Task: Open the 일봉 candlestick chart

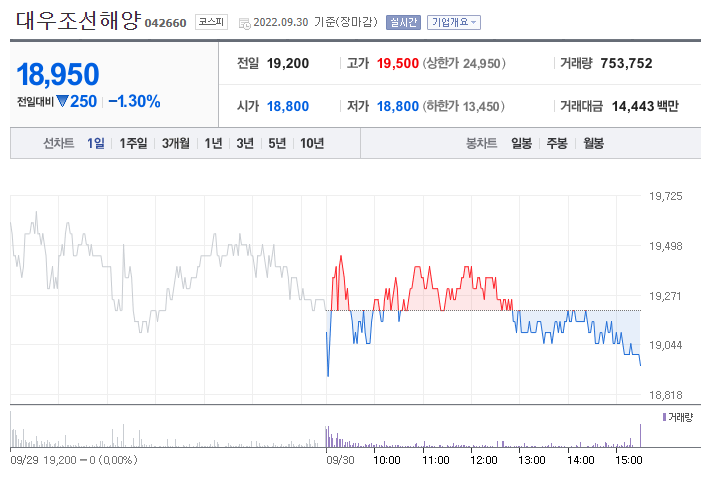Action: (522, 143)
